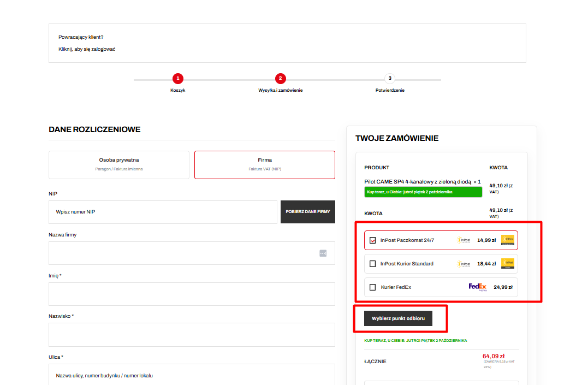Click step 3 Potwierdzenie circle
This screenshot has height=385, width=588.
(390, 79)
